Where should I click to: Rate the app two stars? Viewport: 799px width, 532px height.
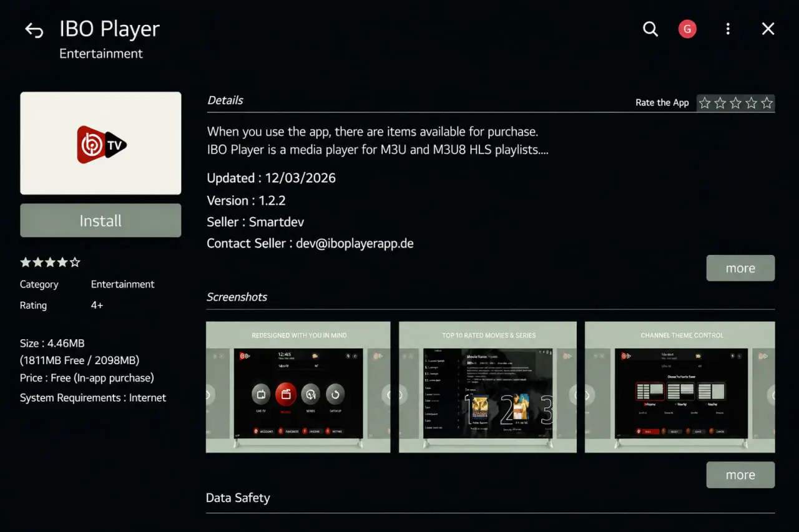tap(720, 103)
